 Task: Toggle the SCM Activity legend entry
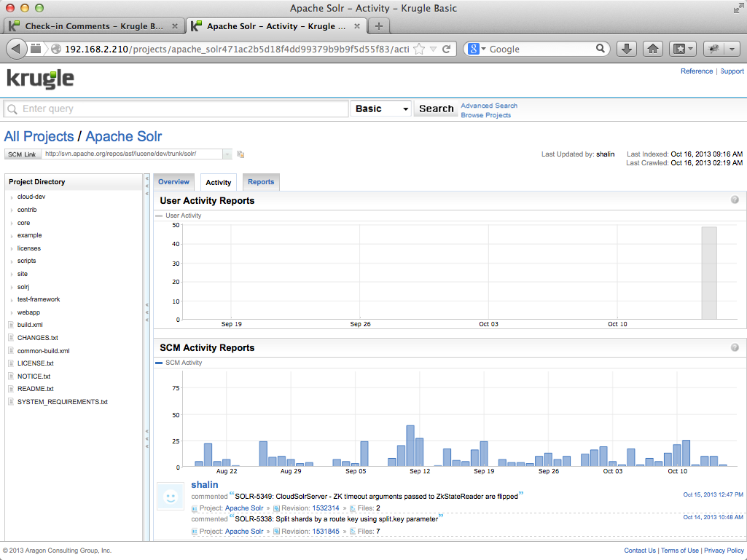[x=179, y=363]
